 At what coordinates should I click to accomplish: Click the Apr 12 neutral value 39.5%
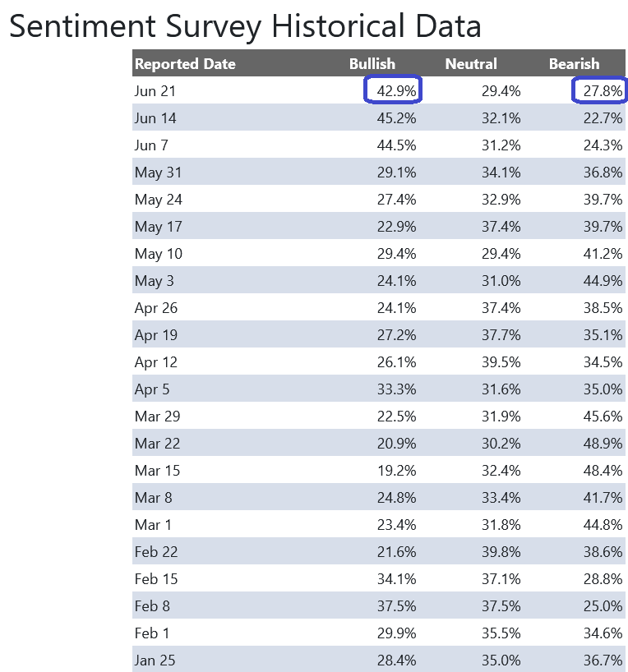coord(501,362)
